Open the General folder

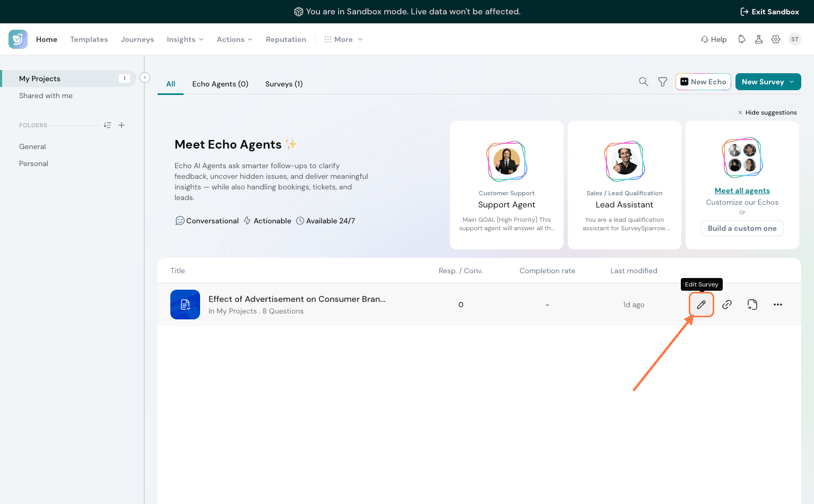coord(32,146)
